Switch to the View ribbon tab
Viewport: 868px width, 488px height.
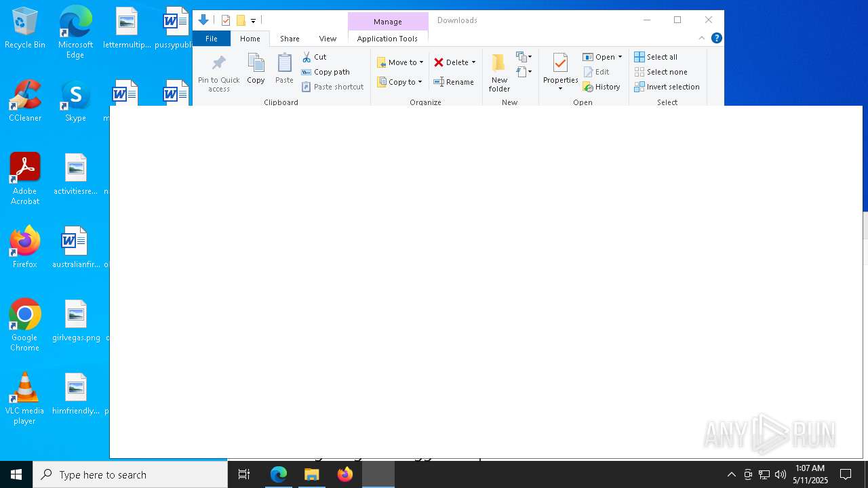point(328,39)
